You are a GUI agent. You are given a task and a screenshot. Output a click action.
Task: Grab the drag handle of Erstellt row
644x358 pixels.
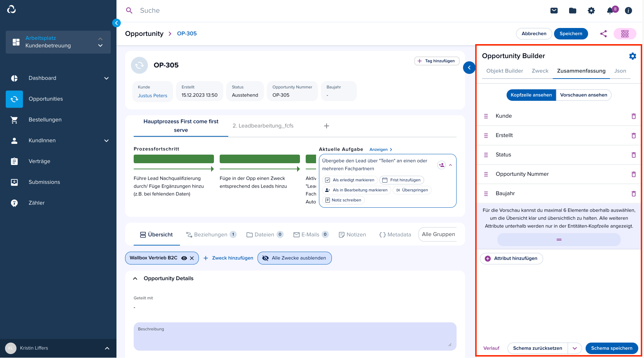(486, 135)
